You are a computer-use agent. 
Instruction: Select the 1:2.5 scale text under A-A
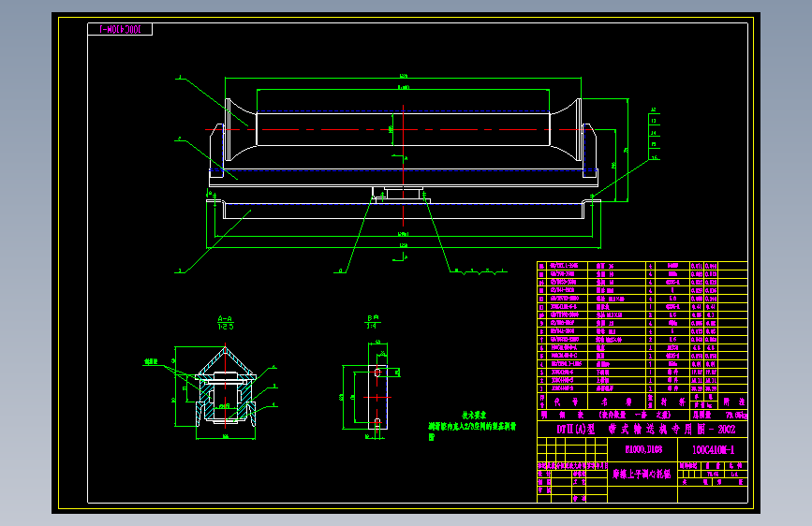click(x=226, y=327)
